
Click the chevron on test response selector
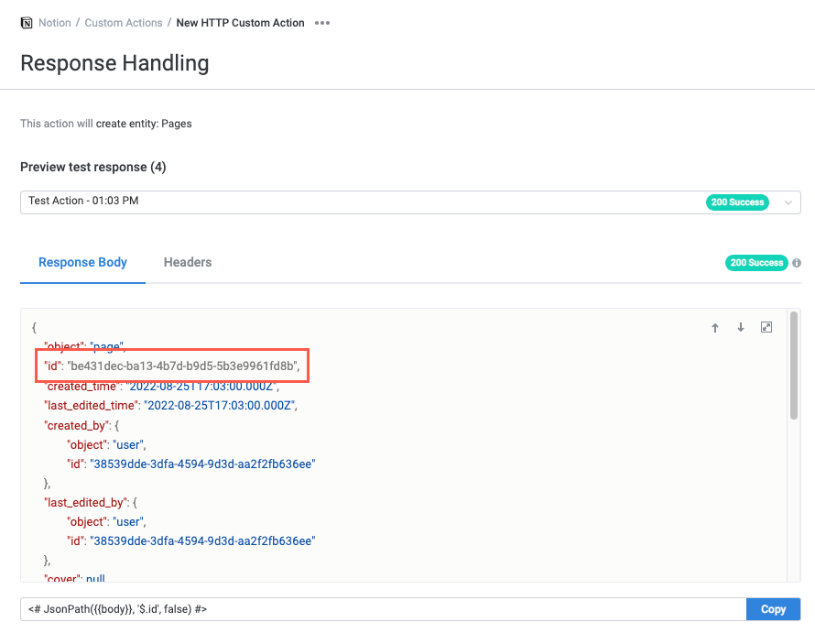(788, 202)
